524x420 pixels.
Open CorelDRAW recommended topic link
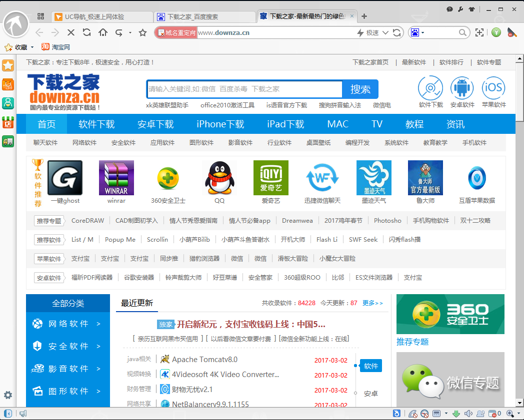[x=87, y=221]
